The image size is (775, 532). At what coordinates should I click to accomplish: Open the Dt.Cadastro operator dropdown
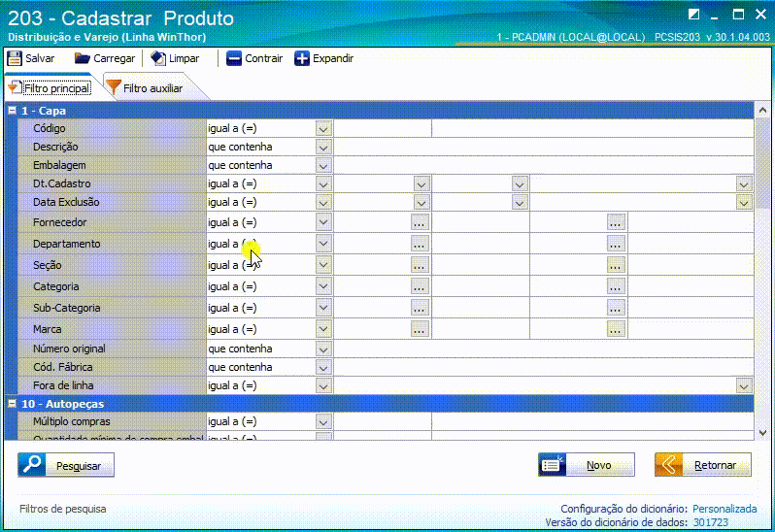coord(323,184)
